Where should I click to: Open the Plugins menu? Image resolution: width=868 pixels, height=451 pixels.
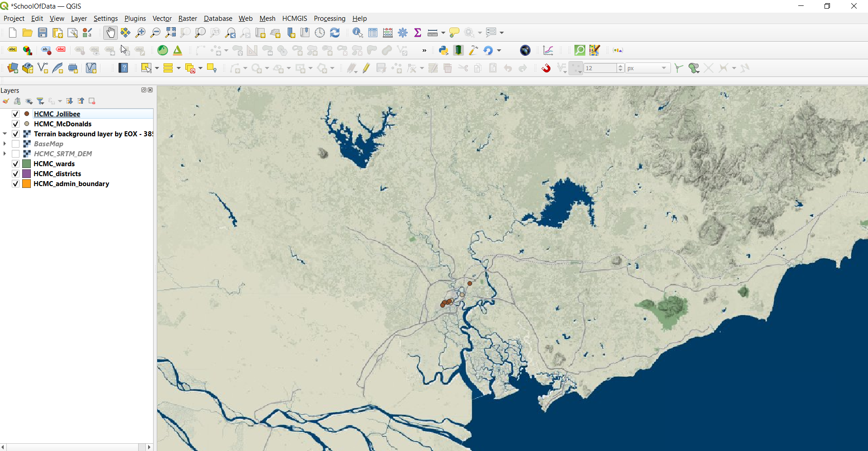[x=135, y=19]
